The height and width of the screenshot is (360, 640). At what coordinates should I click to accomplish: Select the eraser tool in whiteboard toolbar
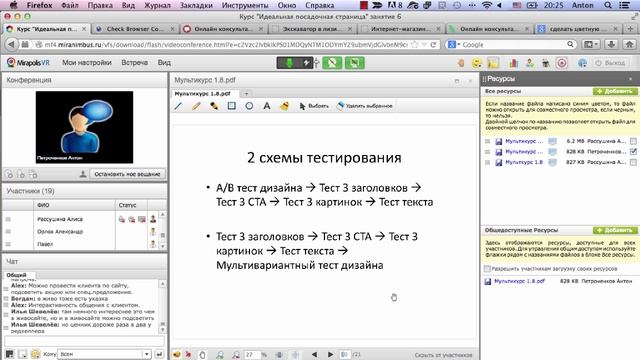(x=284, y=106)
